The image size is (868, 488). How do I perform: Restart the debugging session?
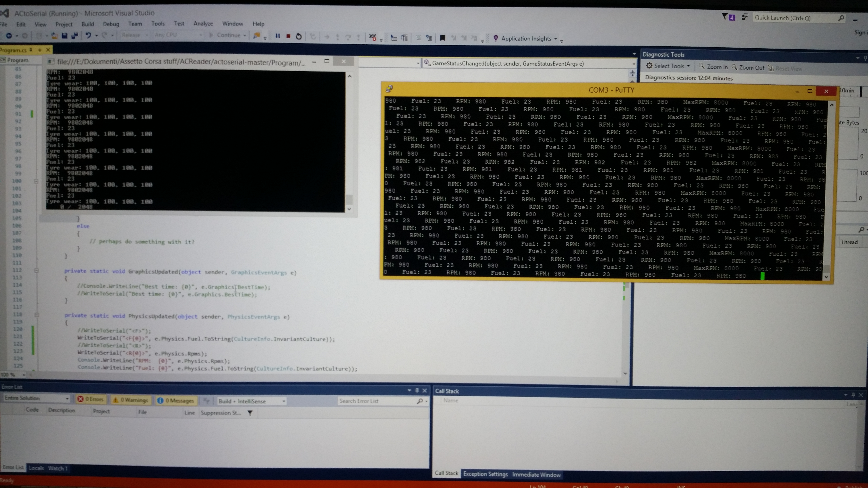tap(299, 36)
